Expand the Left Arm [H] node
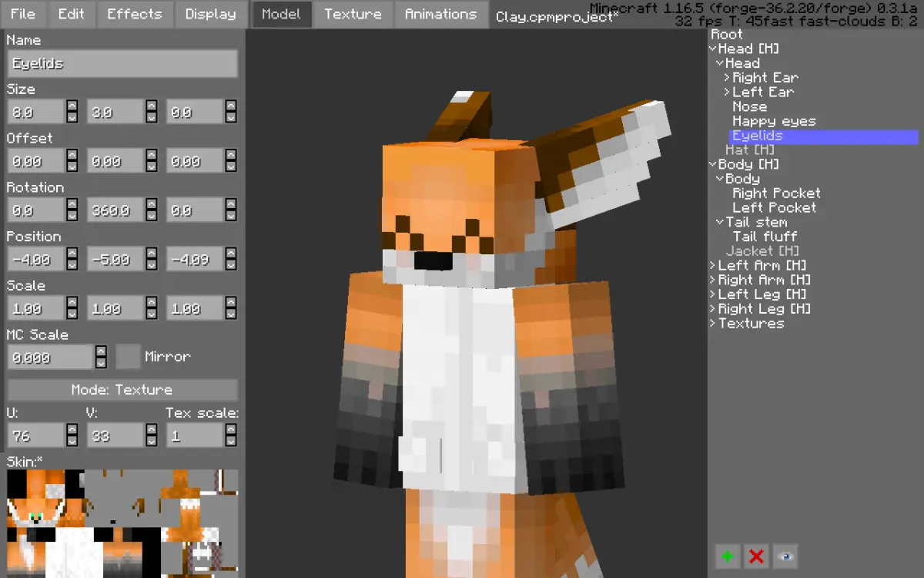The height and width of the screenshot is (578, 924). coord(713,266)
